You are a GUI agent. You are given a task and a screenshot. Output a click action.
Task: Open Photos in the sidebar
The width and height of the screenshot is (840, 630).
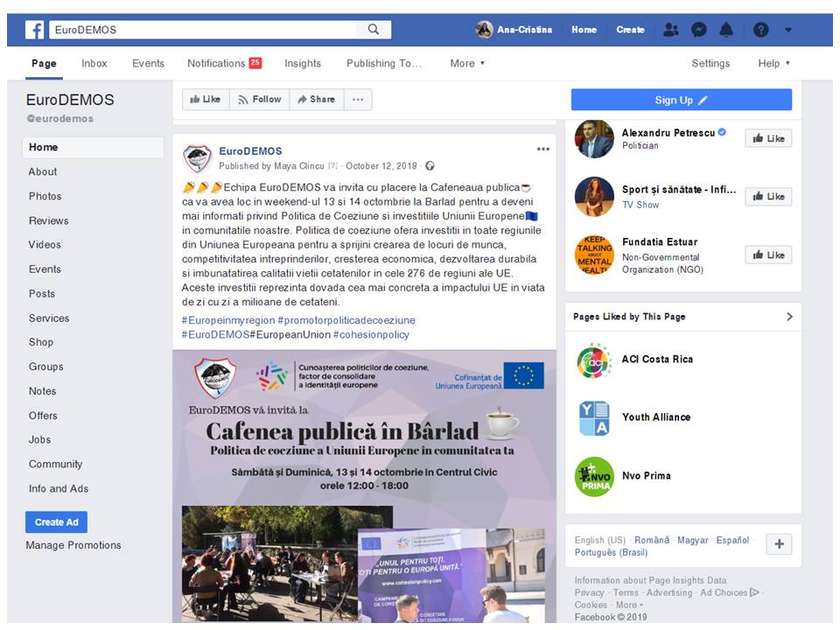[45, 196]
